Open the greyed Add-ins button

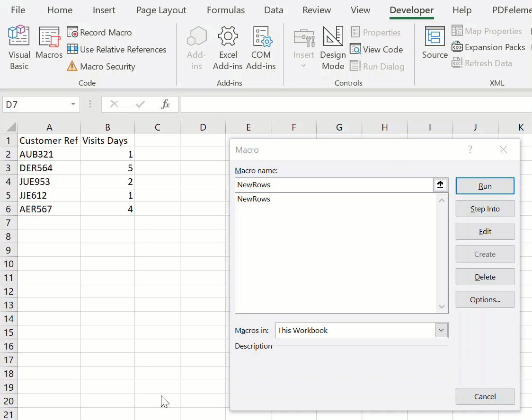(x=196, y=48)
